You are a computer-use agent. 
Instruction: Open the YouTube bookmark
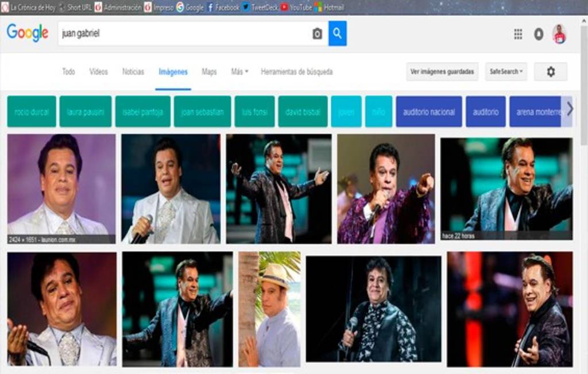(296, 7)
